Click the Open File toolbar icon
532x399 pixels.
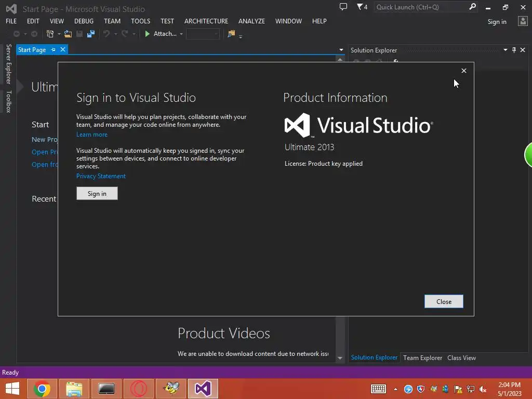click(68, 34)
